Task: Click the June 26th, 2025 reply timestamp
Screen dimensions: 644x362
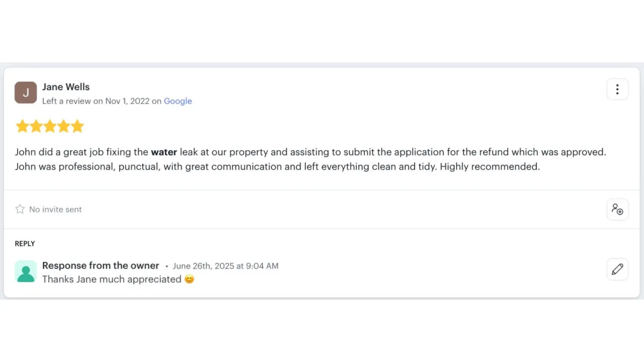Action: tap(225, 266)
